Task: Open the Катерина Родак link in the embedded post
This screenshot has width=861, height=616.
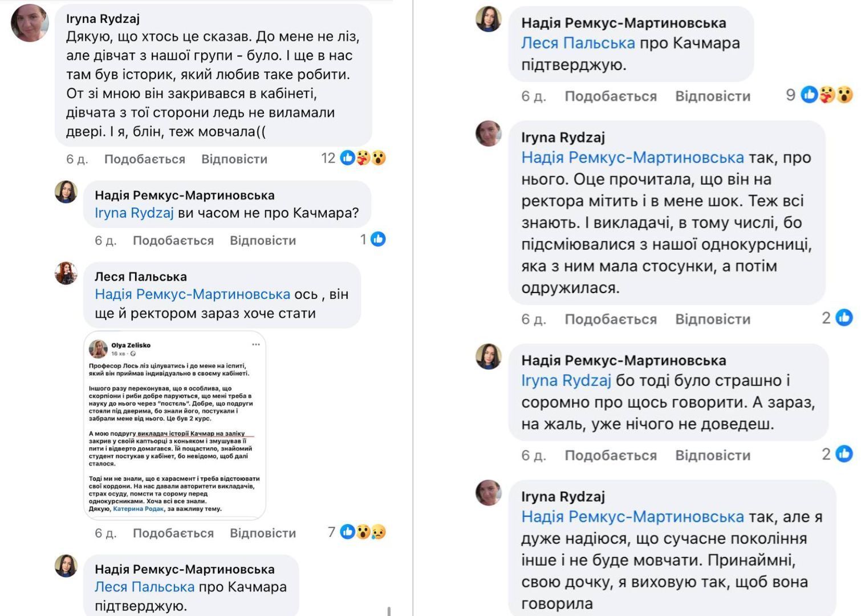Action: pos(138,509)
